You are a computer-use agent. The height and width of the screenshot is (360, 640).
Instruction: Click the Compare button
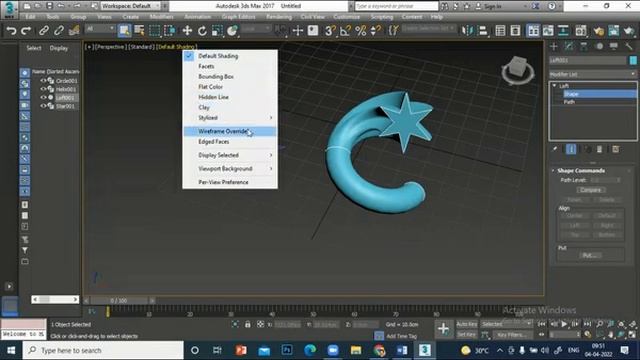[x=591, y=190]
